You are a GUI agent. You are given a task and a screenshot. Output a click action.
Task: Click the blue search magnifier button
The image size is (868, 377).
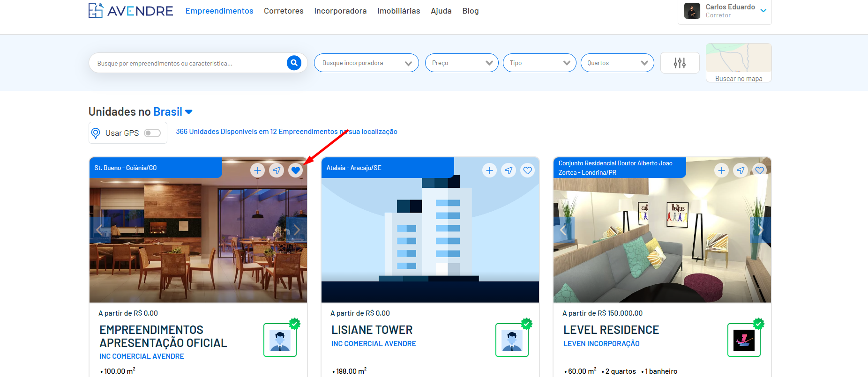tap(294, 63)
